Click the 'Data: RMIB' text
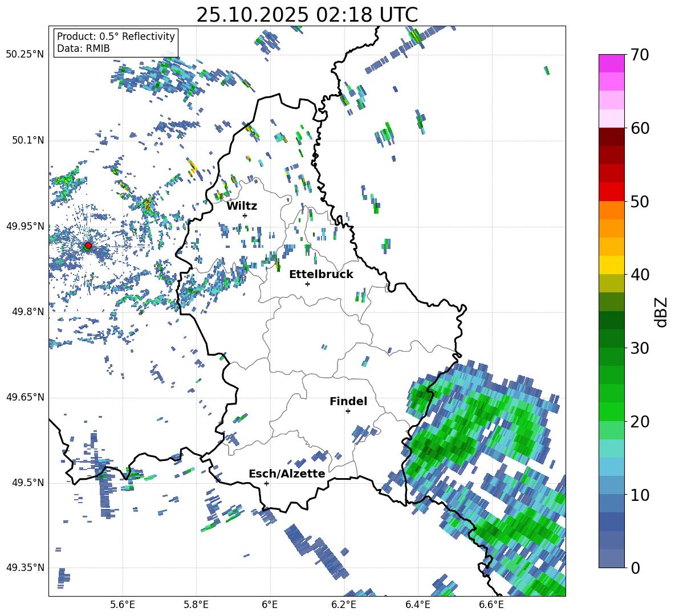 (x=83, y=48)
